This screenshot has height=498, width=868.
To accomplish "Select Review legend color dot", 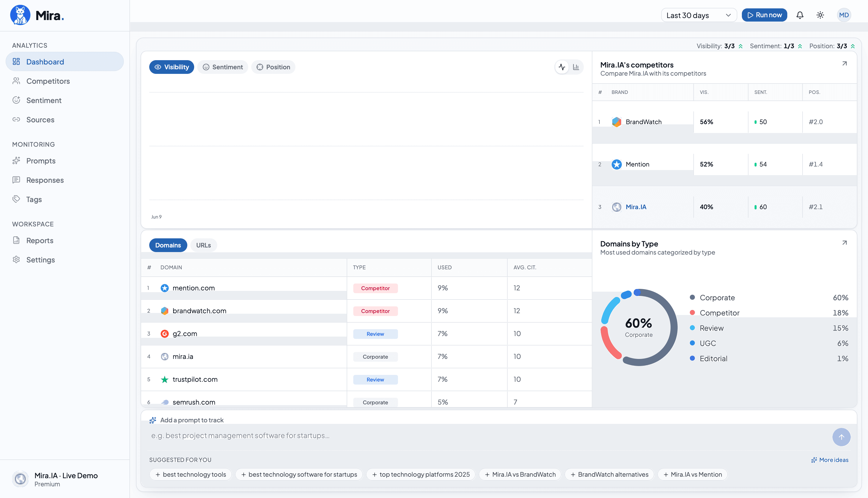I will pos(692,328).
